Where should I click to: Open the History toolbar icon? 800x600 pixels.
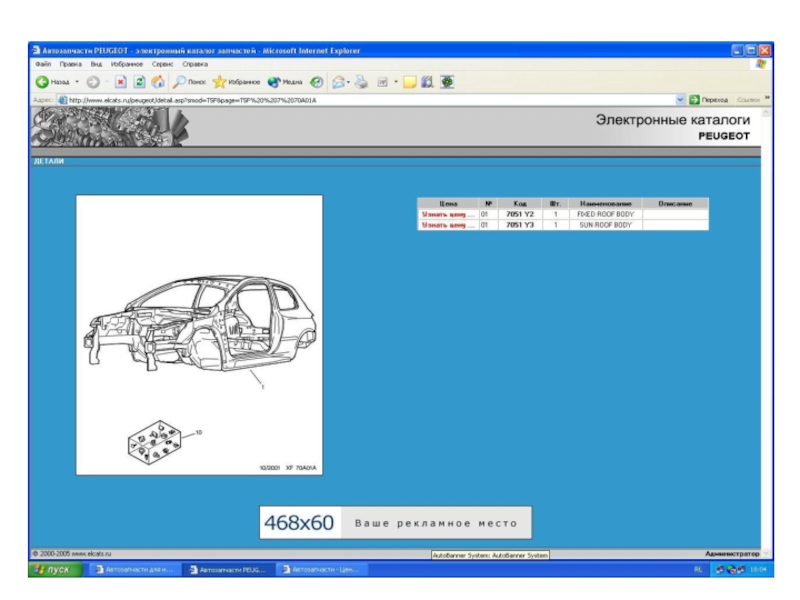pos(316,82)
